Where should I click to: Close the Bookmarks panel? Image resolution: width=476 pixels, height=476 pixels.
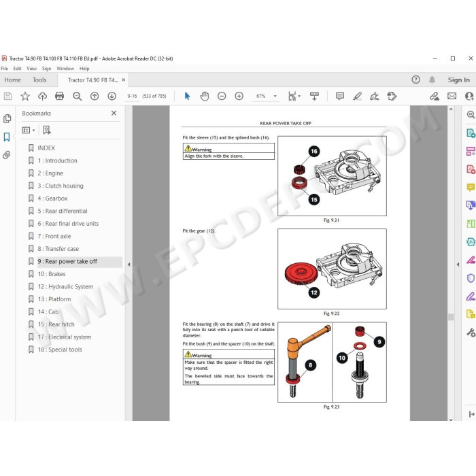click(x=114, y=113)
